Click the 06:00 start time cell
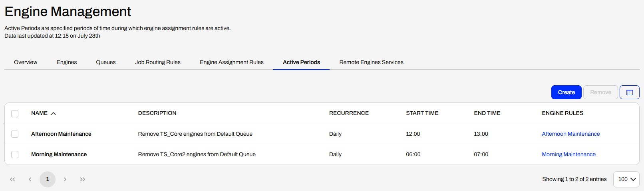Image resolution: width=644 pixels, height=191 pixels. [413, 154]
